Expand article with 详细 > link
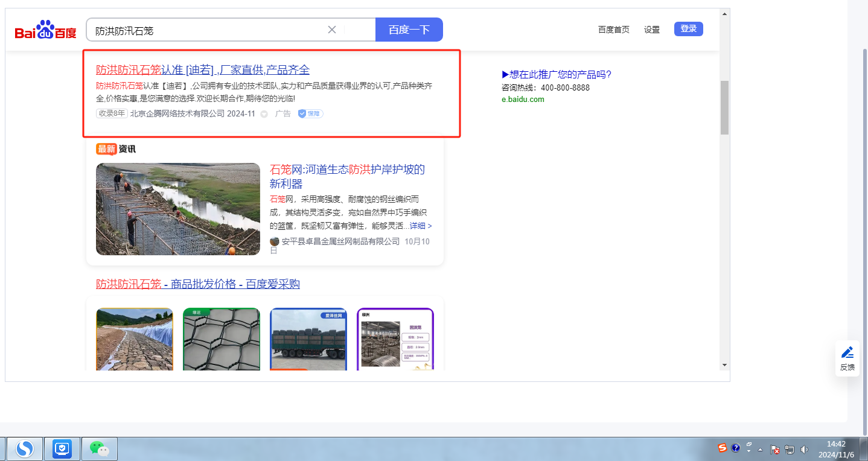 click(421, 226)
